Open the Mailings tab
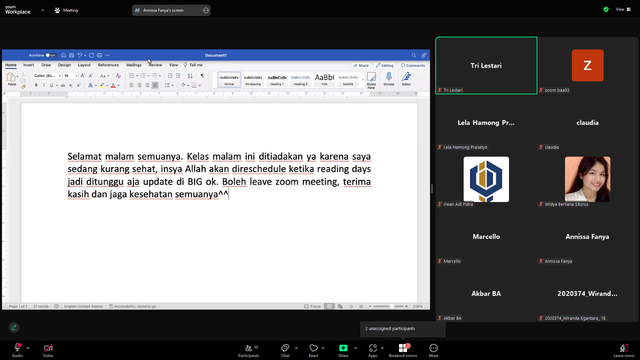Image resolution: width=640 pixels, height=360 pixels. click(133, 65)
